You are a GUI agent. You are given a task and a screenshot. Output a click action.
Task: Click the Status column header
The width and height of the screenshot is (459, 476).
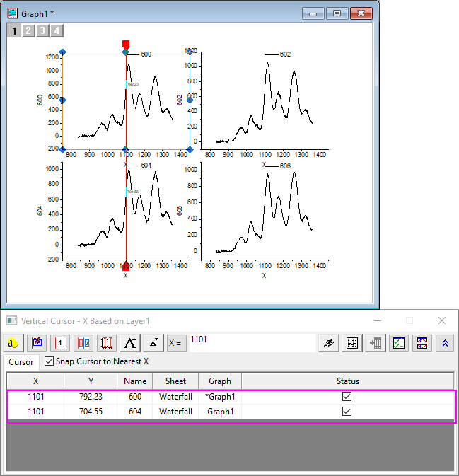pyautogui.click(x=348, y=381)
